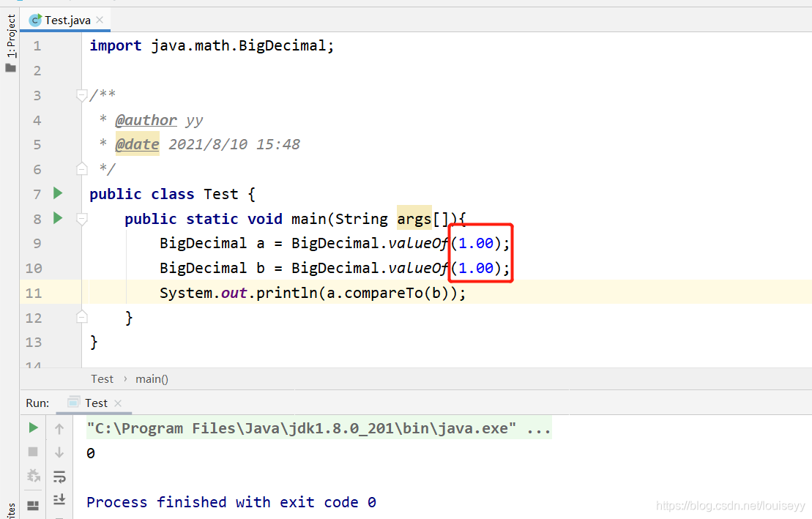Click 'a.compareTo(b)' on line 11

coord(387,293)
